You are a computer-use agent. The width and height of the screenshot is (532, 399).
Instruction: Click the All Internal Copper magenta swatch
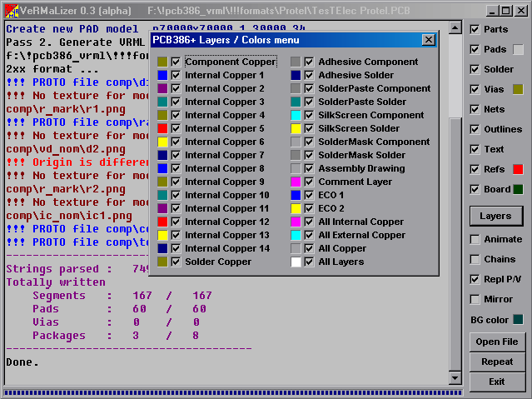click(x=296, y=222)
